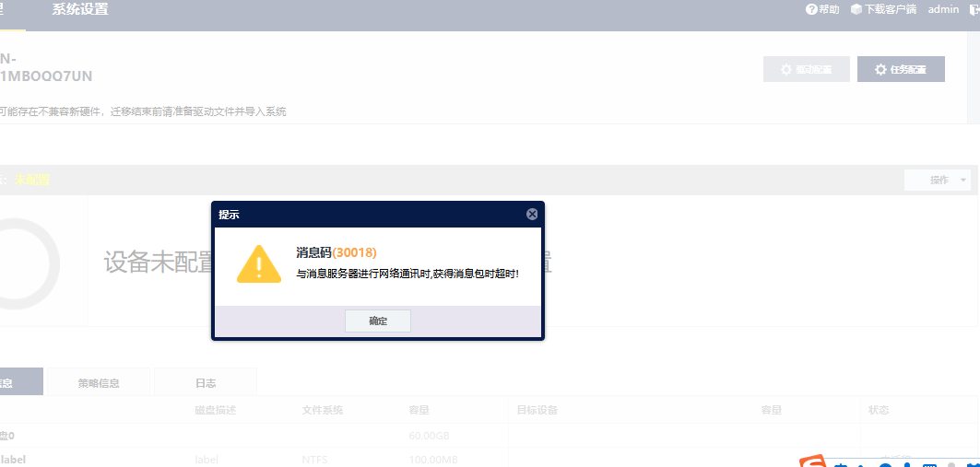Click the 目标设备 column header

[x=537, y=410]
